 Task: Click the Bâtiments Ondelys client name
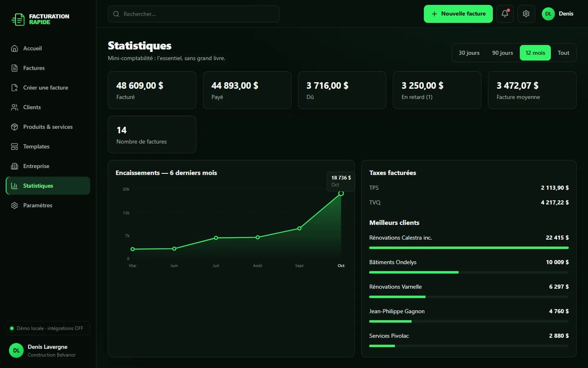pos(393,262)
